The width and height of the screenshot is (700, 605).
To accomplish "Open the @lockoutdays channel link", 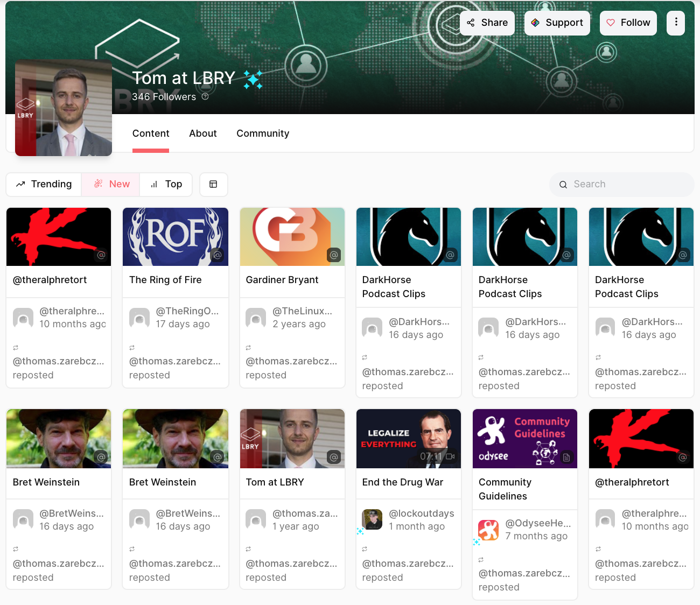I will click(x=422, y=513).
